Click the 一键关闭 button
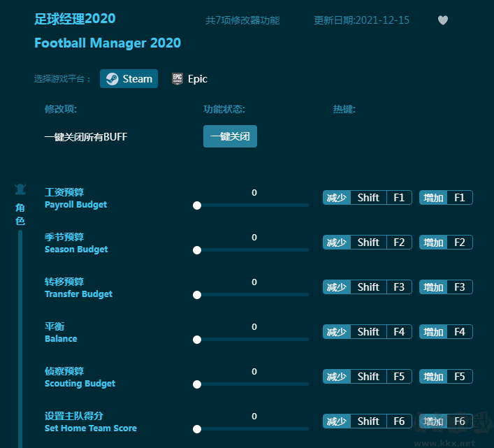The image size is (494, 448). pyautogui.click(x=230, y=136)
